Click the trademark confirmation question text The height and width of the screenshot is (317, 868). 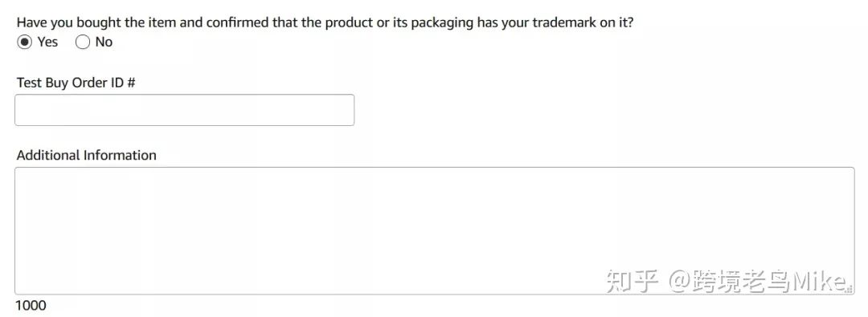[x=325, y=23]
